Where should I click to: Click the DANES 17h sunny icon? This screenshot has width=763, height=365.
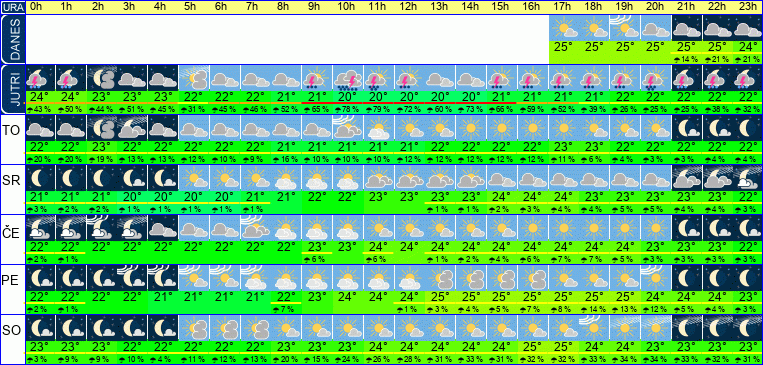[x=564, y=28]
